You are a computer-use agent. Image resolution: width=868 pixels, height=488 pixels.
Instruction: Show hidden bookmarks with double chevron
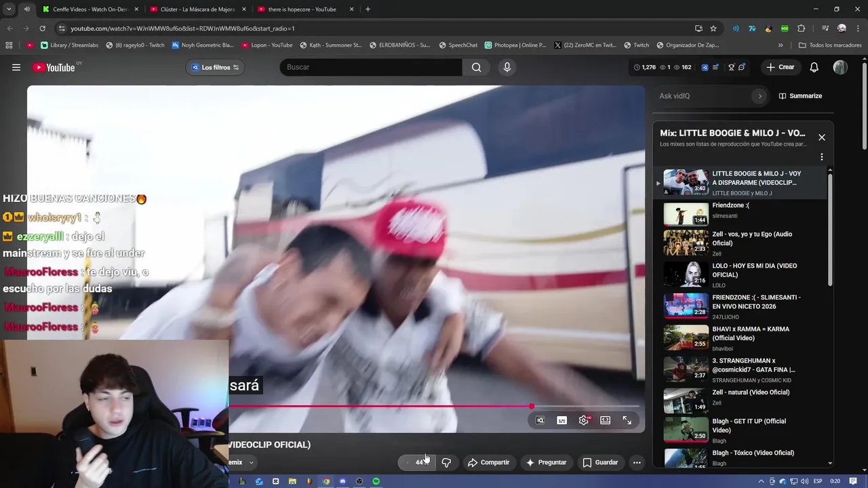point(781,45)
